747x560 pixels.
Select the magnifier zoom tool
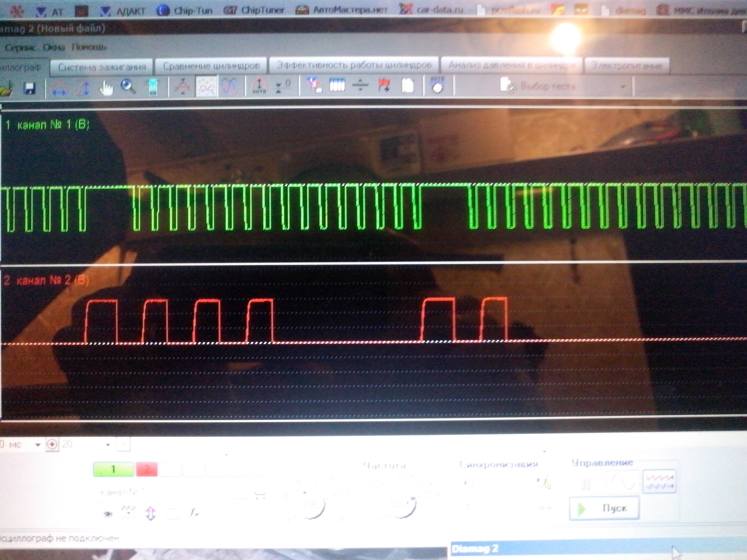pos(128,86)
